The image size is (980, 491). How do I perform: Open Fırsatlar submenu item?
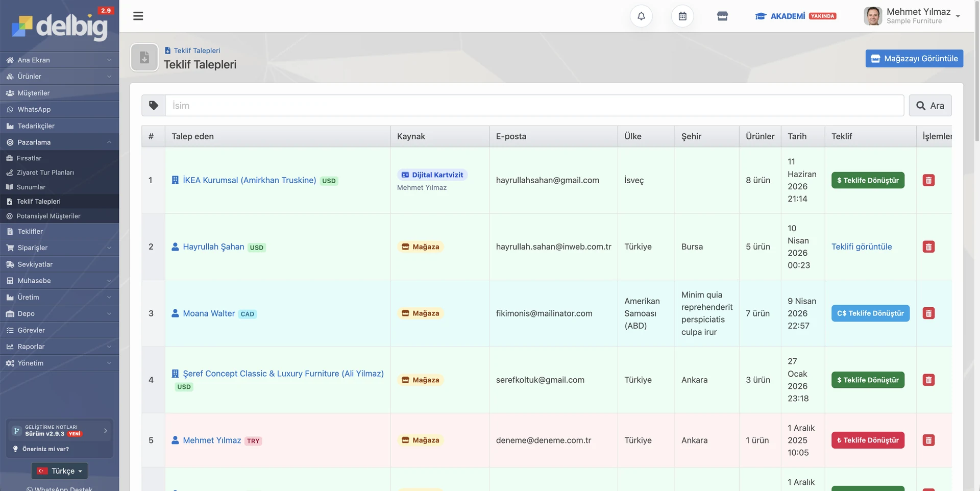59,158
